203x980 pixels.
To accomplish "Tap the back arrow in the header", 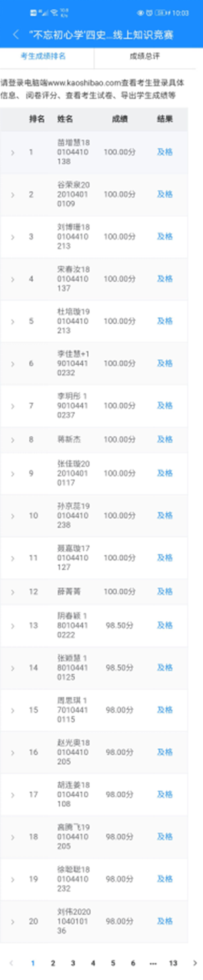I will (15, 34).
